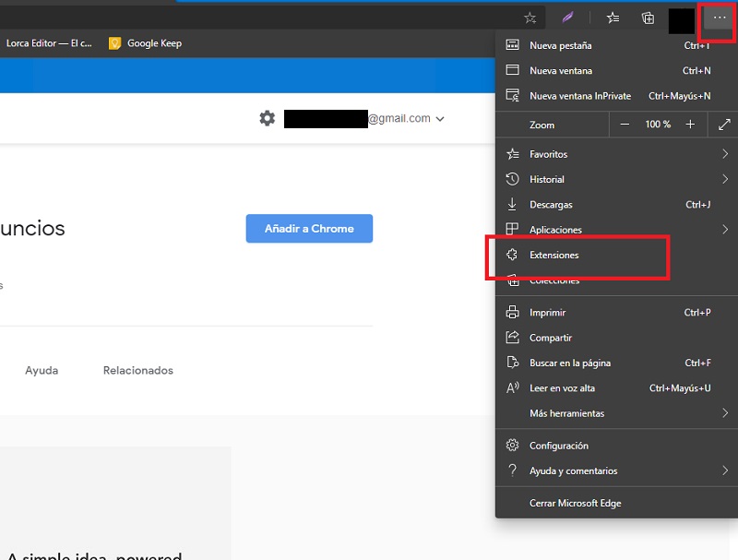Open Google Keep bookmark
Screen dimensions: 738x560
coord(145,43)
